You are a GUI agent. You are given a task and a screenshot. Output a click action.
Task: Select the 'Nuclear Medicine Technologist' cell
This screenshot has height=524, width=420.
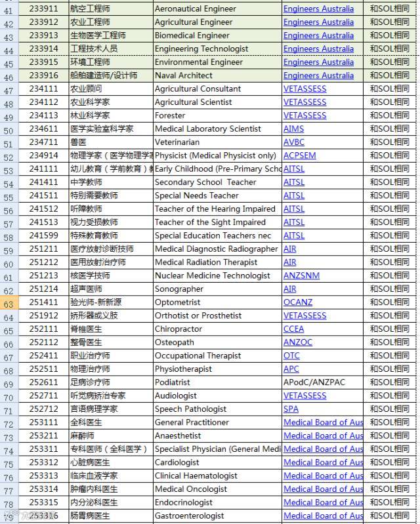coord(217,275)
